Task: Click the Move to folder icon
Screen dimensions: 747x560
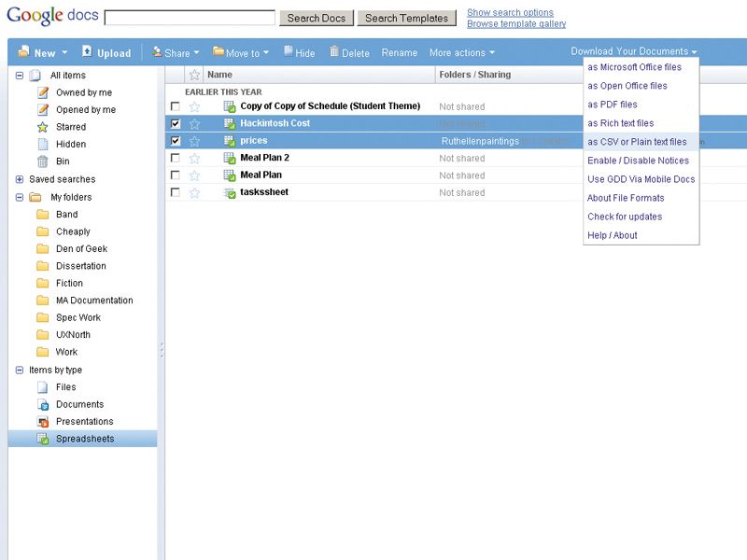Action: 218,51
